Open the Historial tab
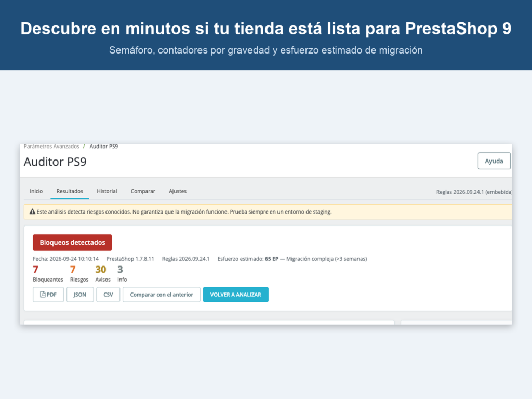 [x=107, y=191]
